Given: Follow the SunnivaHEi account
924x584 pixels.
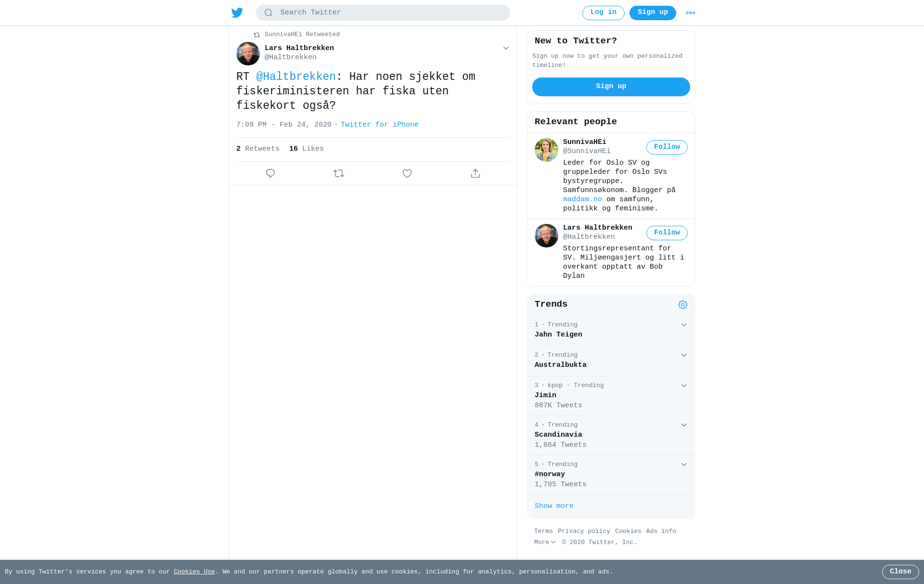Looking at the screenshot, I should click(x=667, y=147).
